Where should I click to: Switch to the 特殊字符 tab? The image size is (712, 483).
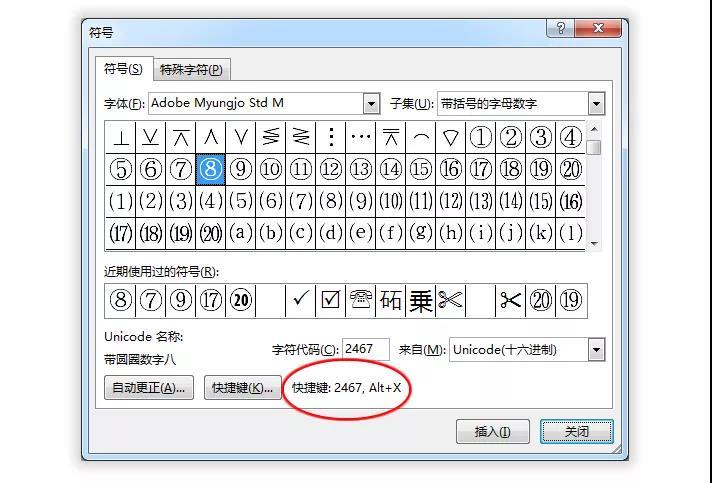192,69
